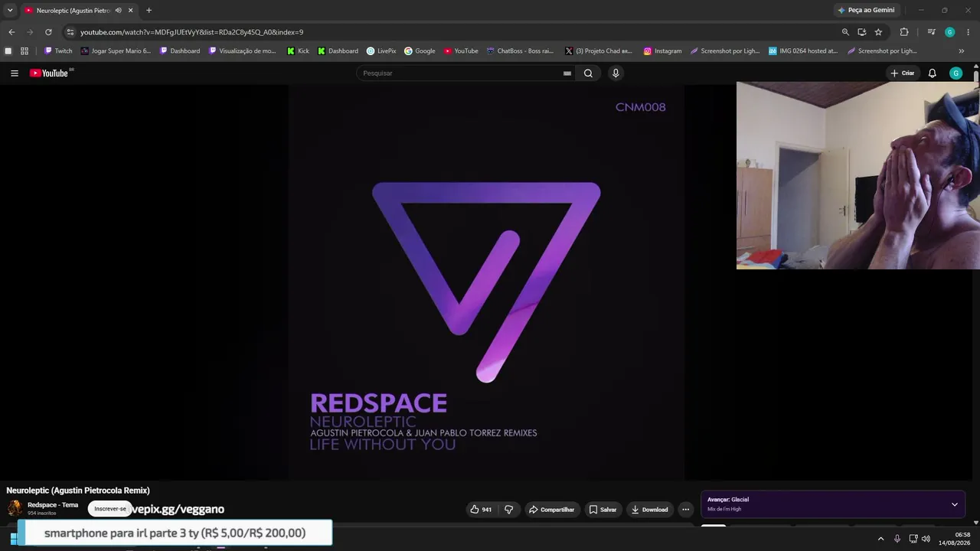Open the IMG 0264 hosted at... bookmark
This screenshot has height=551, width=980.
click(x=803, y=51)
